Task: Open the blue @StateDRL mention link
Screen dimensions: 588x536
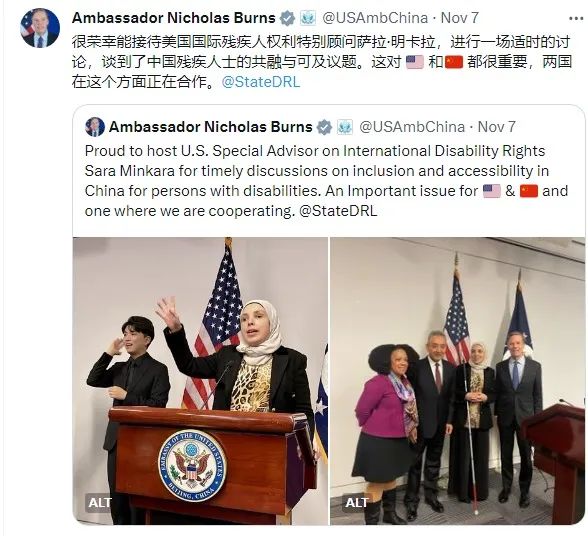Action: (x=261, y=82)
